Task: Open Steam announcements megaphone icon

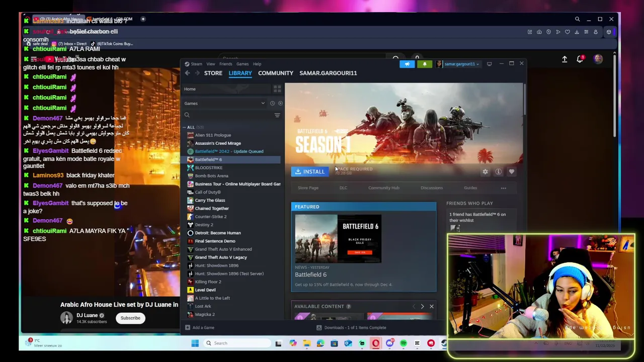Action: 407,64
